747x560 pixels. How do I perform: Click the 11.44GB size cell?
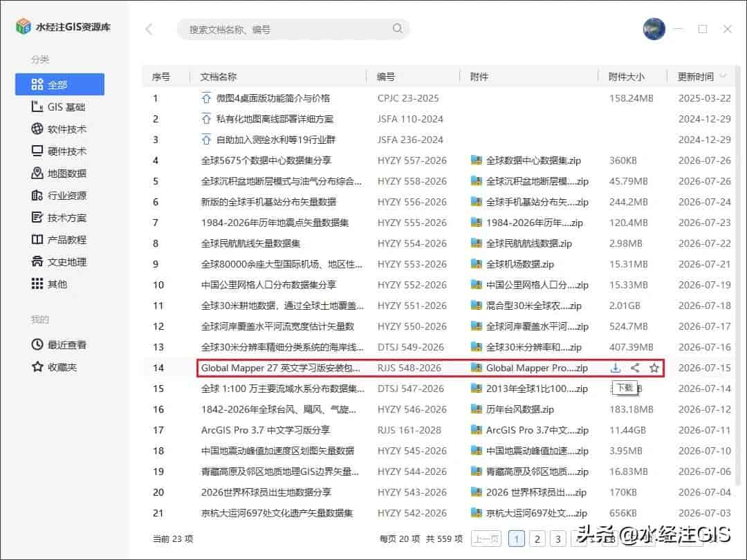coord(627,430)
